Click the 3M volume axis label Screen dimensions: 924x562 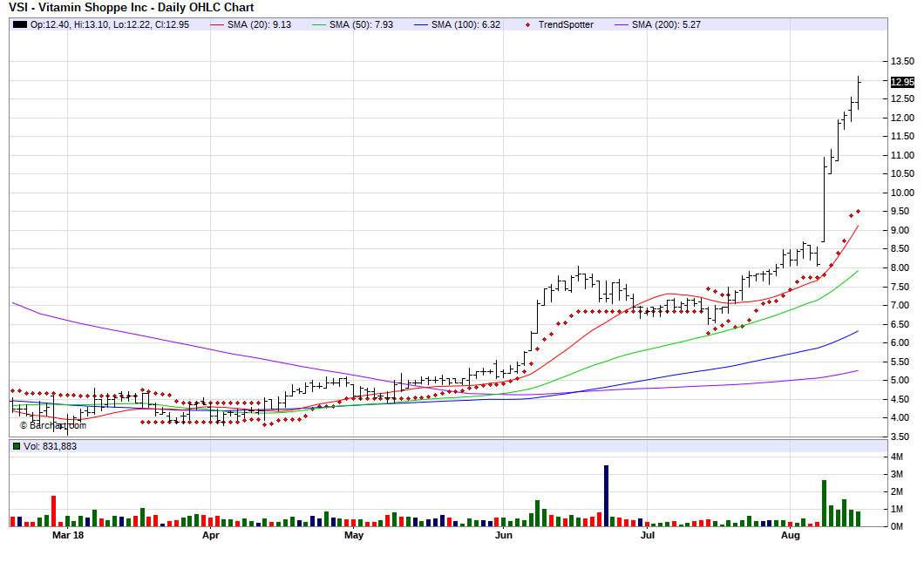(x=897, y=474)
